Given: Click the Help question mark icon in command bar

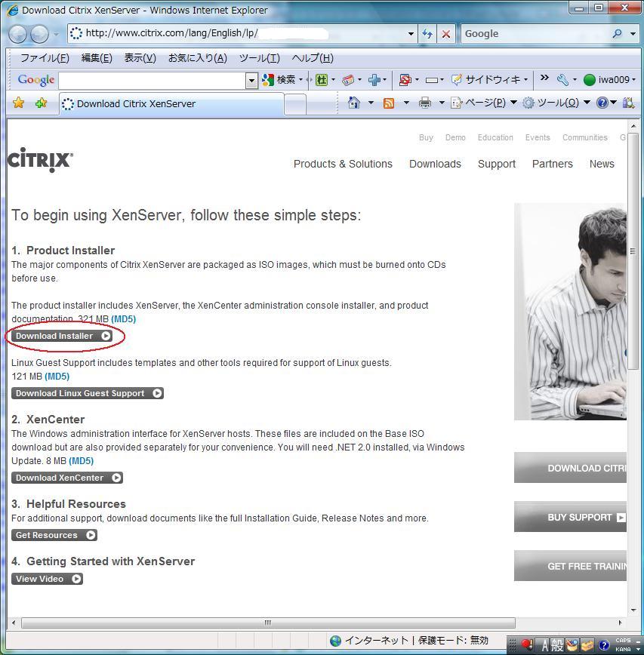Looking at the screenshot, I should pyautogui.click(x=602, y=103).
